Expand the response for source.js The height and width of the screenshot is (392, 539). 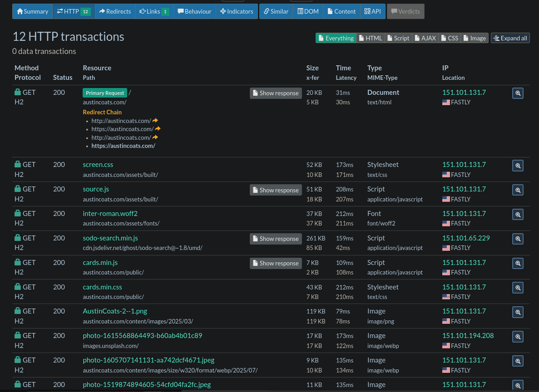[x=276, y=190]
